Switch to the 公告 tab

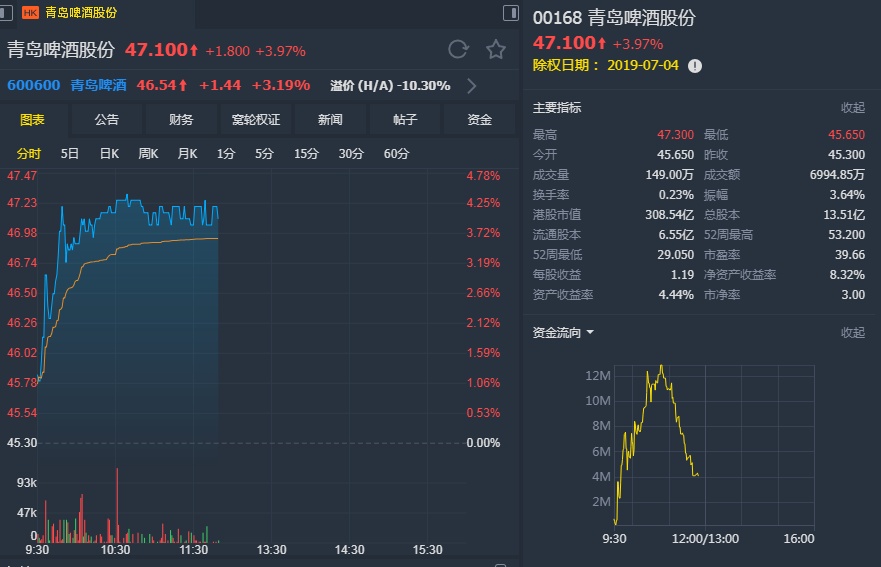[x=107, y=120]
